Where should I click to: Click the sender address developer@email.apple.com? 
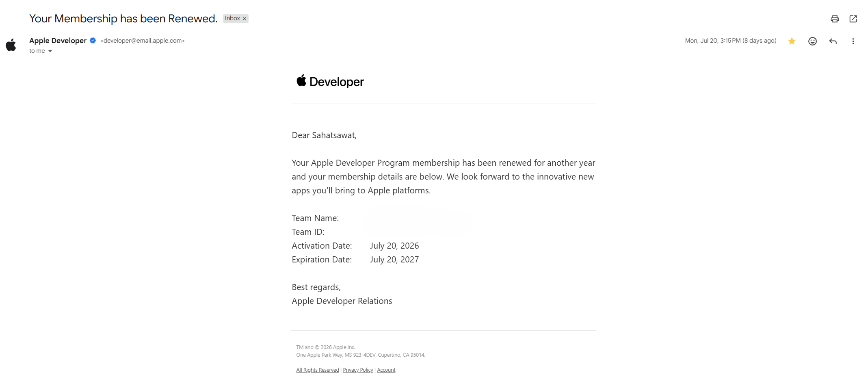[143, 41]
